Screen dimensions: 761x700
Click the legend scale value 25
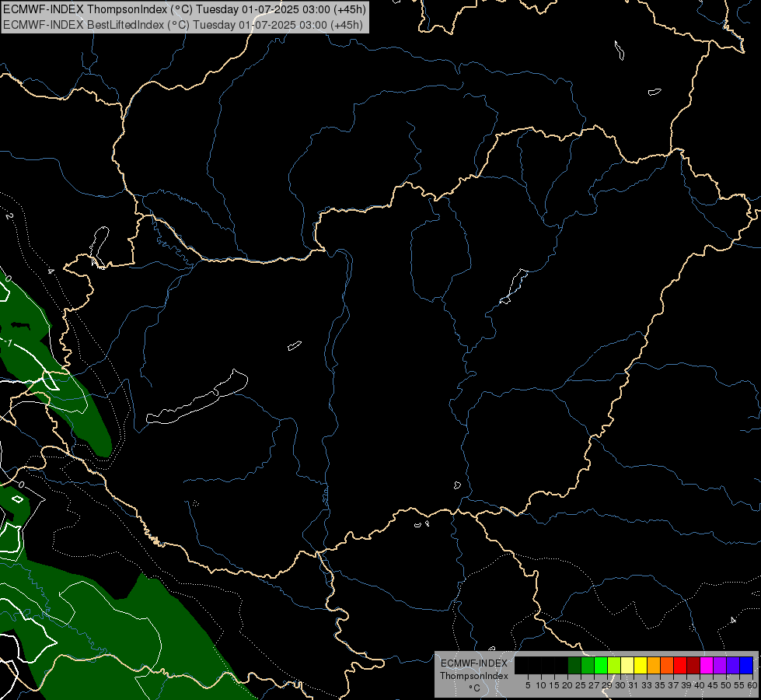(581, 685)
